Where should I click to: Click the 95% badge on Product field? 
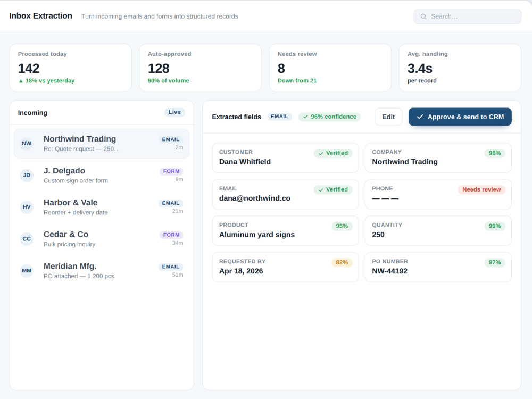pyautogui.click(x=342, y=226)
